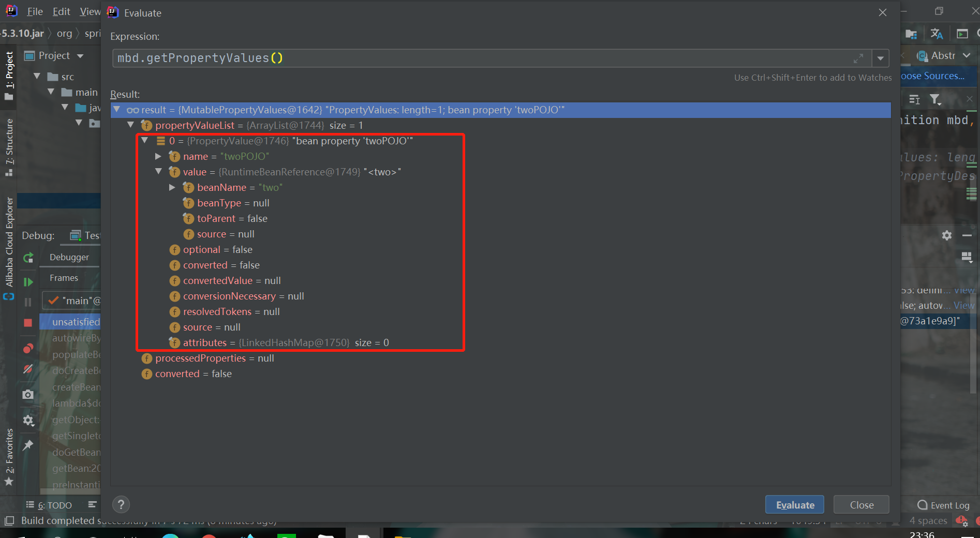980x538 pixels.
Task: Click the filter icon in the editor panel
Action: (x=935, y=99)
